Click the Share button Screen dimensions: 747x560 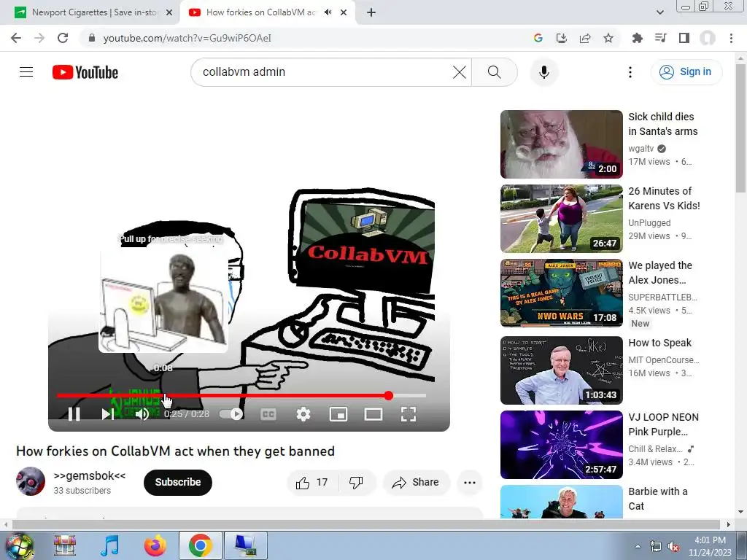416,483
